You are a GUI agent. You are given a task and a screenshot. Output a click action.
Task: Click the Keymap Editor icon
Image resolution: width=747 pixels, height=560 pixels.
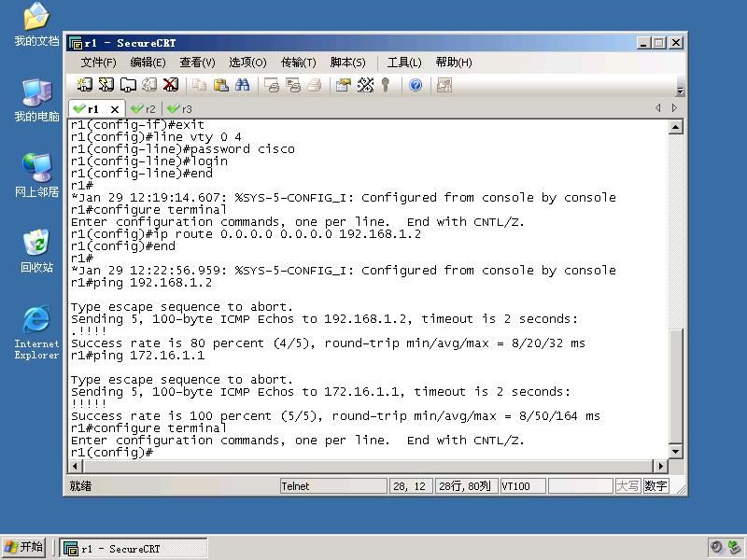point(365,85)
